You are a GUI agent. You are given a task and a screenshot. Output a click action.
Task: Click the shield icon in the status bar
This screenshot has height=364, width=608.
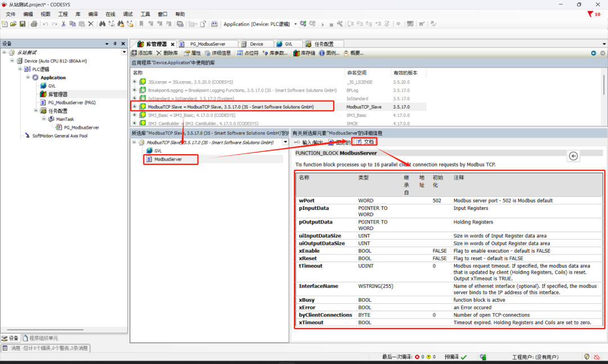pyautogui.click(x=587, y=357)
